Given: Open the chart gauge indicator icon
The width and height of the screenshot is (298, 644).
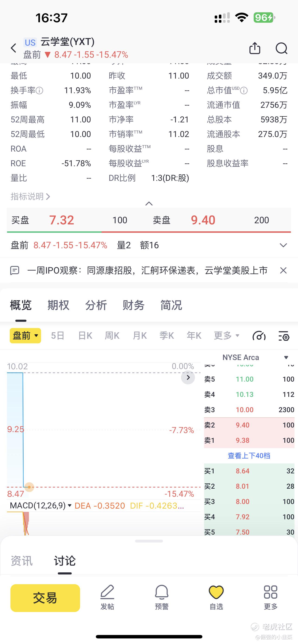Looking at the screenshot, I should tap(259, 336).
